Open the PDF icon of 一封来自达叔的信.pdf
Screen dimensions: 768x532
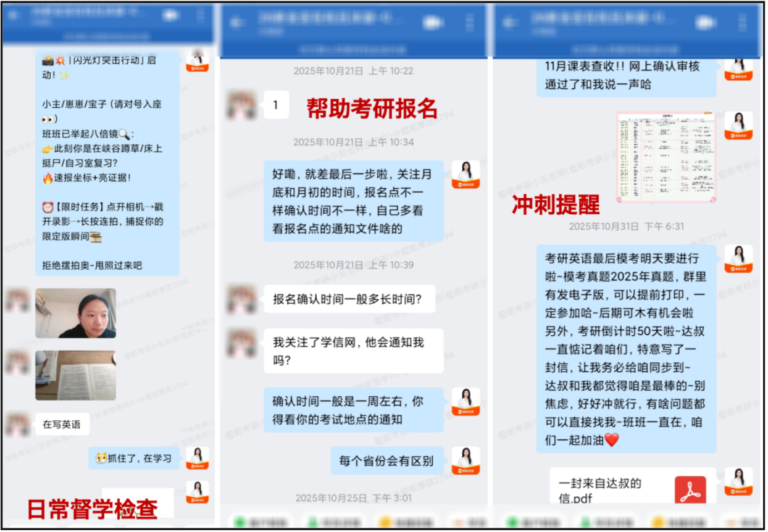690,491
